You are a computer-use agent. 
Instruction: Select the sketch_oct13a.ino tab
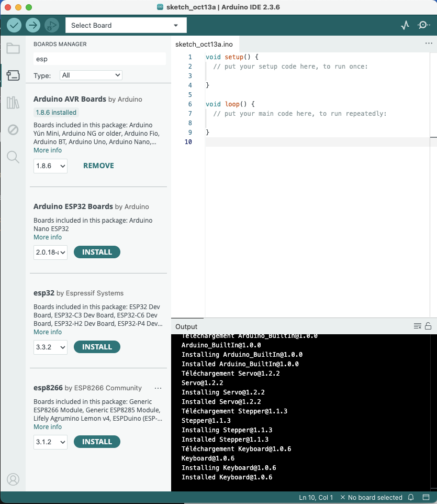coord(204,45)
